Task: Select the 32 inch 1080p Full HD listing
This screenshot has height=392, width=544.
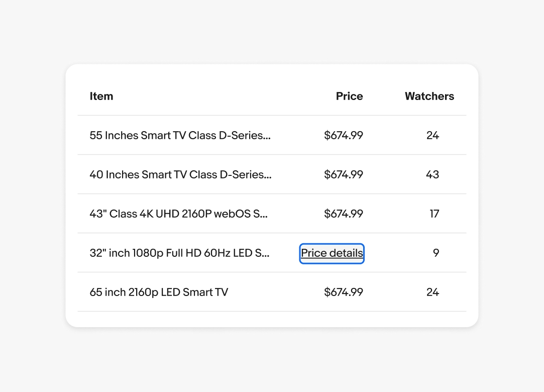Action: click(x=179, y=253)
